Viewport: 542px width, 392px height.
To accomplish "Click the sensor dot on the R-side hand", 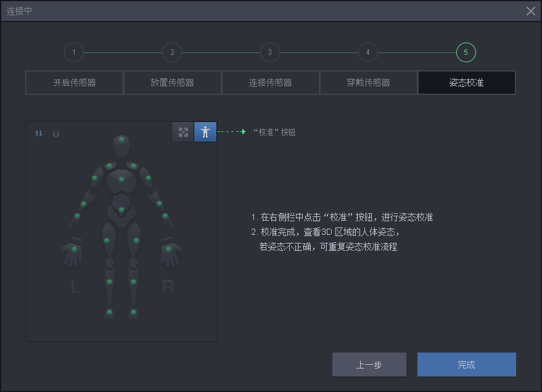I will pos(169,249).
